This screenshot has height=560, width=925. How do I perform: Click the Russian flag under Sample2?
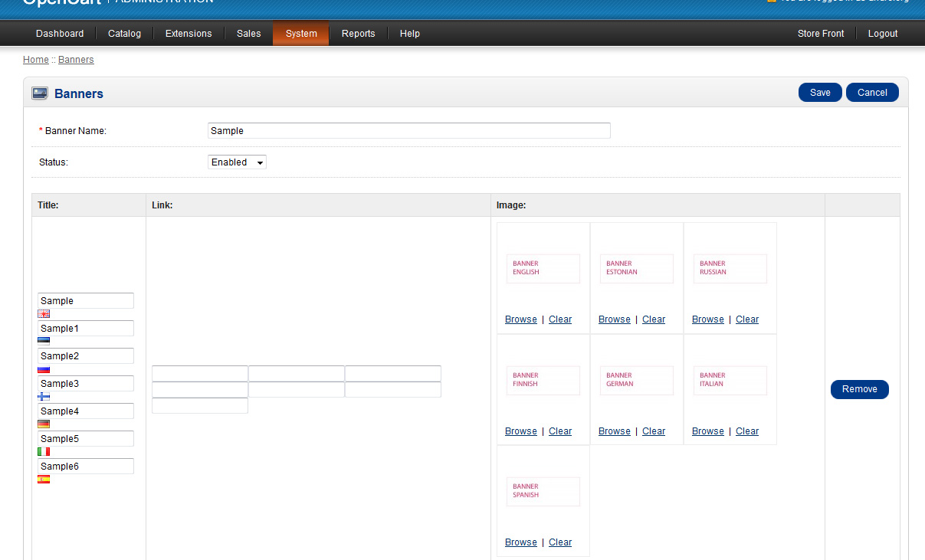pos(44,368)
